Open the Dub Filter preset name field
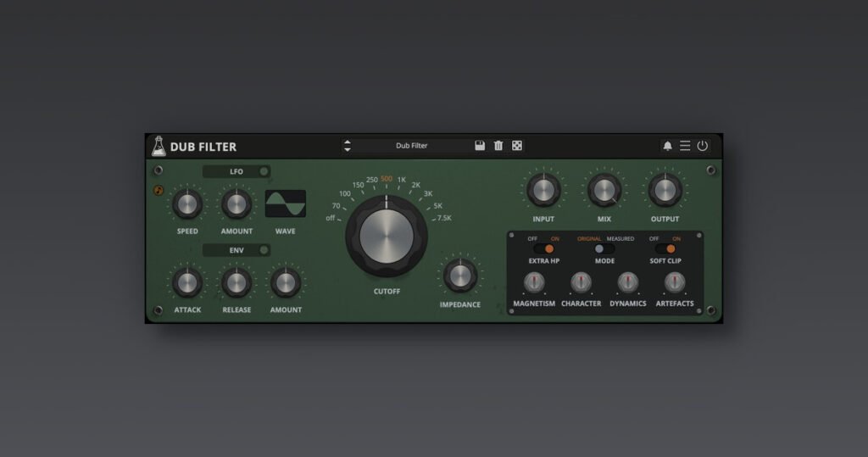The image size is (868, 457). pos(411,146)
